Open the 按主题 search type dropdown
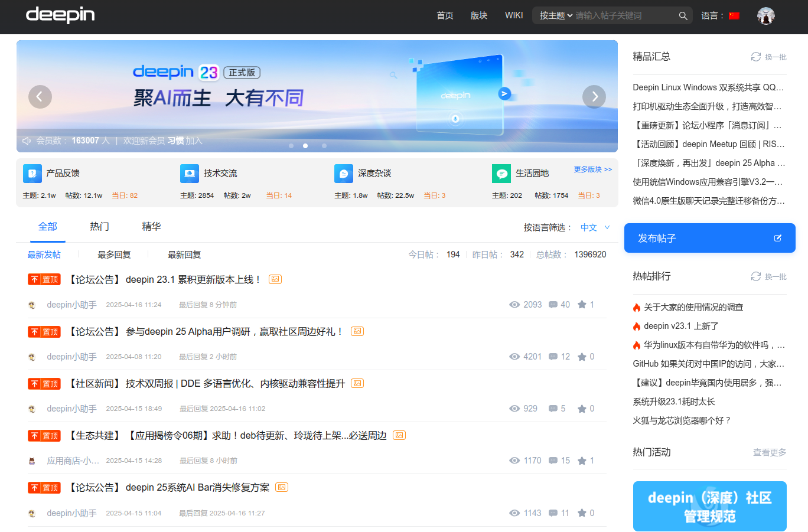808x532 pixels. coord(556,16)
